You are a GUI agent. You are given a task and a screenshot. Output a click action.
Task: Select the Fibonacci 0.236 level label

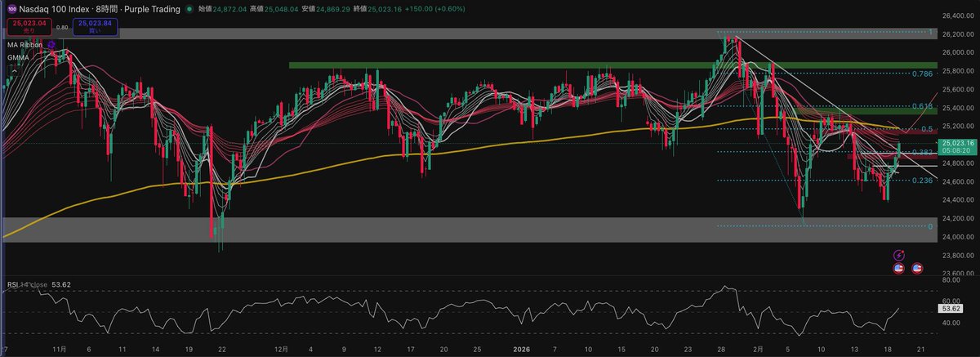click(922, 181)
